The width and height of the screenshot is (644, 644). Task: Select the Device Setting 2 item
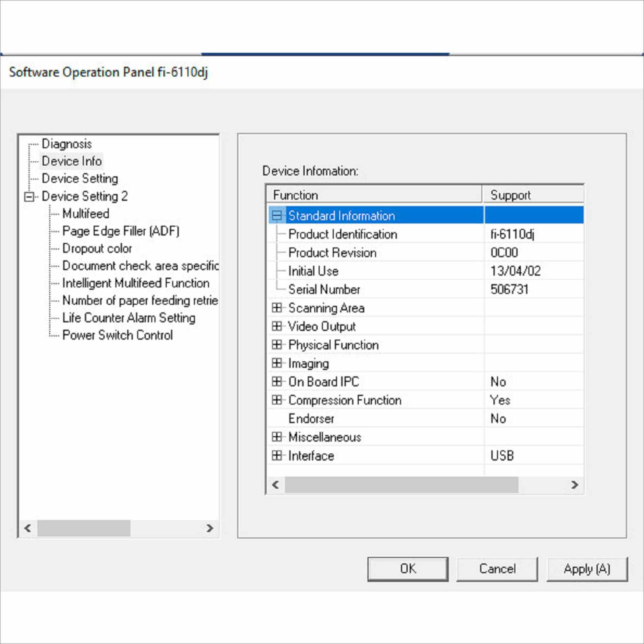click(85, 196)
